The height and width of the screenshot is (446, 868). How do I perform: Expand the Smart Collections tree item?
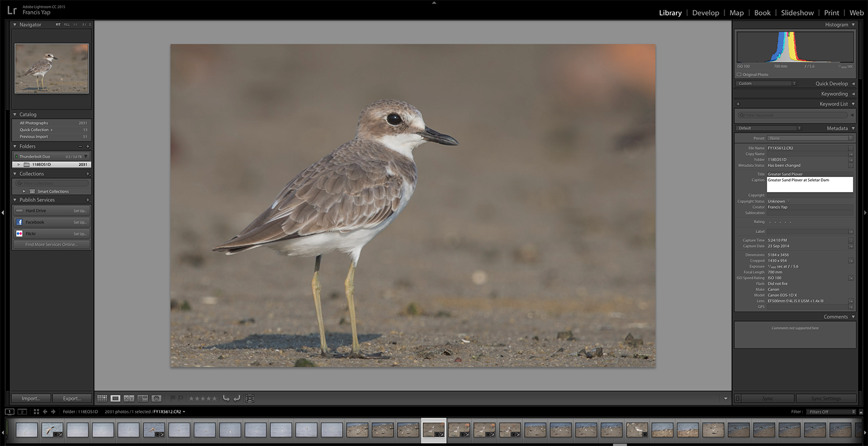point(24,191)
